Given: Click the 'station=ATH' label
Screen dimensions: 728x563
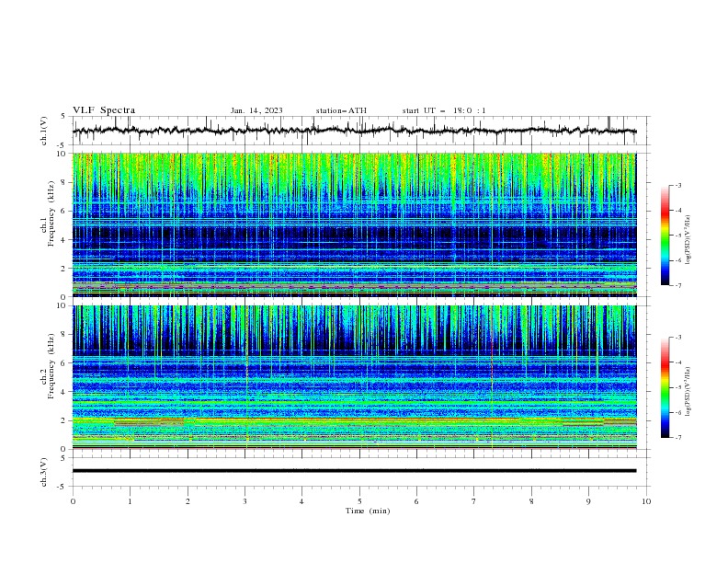Looking at the screenshot, I should point(341,110).
